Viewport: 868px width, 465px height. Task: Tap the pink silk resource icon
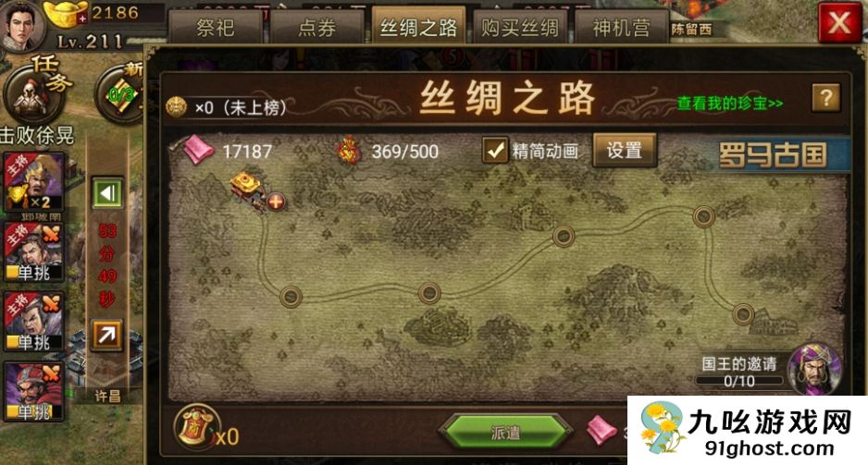click(198, 149)
